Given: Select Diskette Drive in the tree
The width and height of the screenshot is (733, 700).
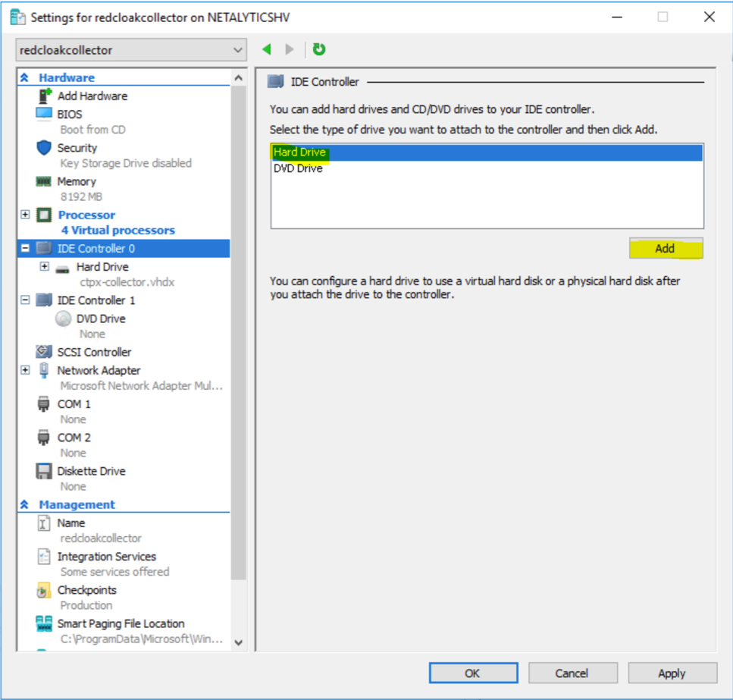Looking at the screenshot, I should tap(92, 471).
